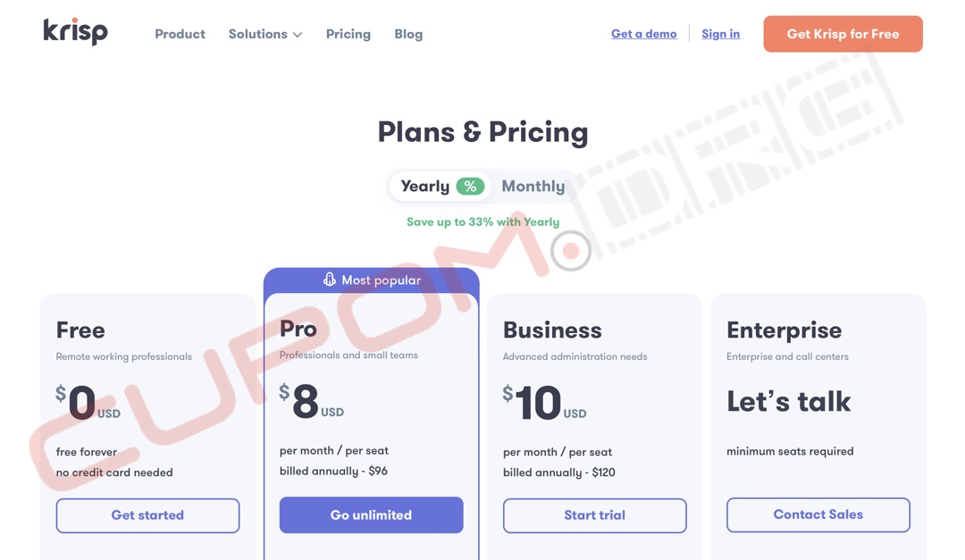
Task: Expand the Solutions dropdown chevron
Action: pos(298,35)
